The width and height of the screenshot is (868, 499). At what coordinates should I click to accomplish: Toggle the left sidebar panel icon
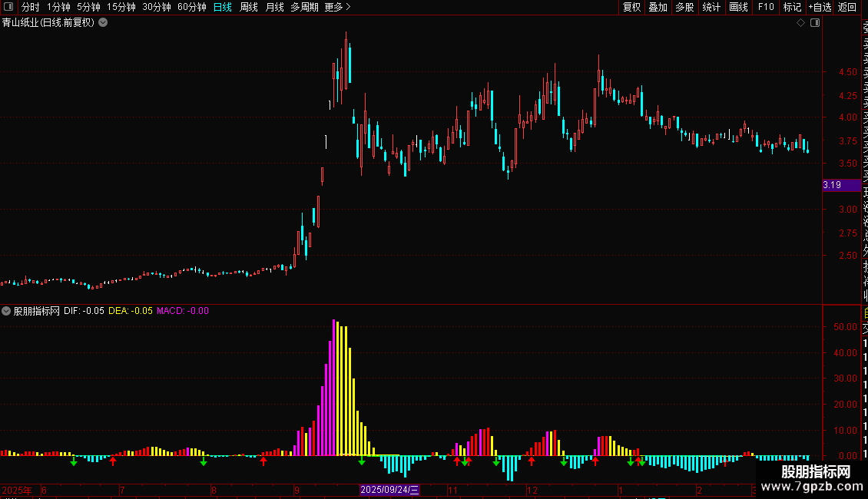(8, 7)
